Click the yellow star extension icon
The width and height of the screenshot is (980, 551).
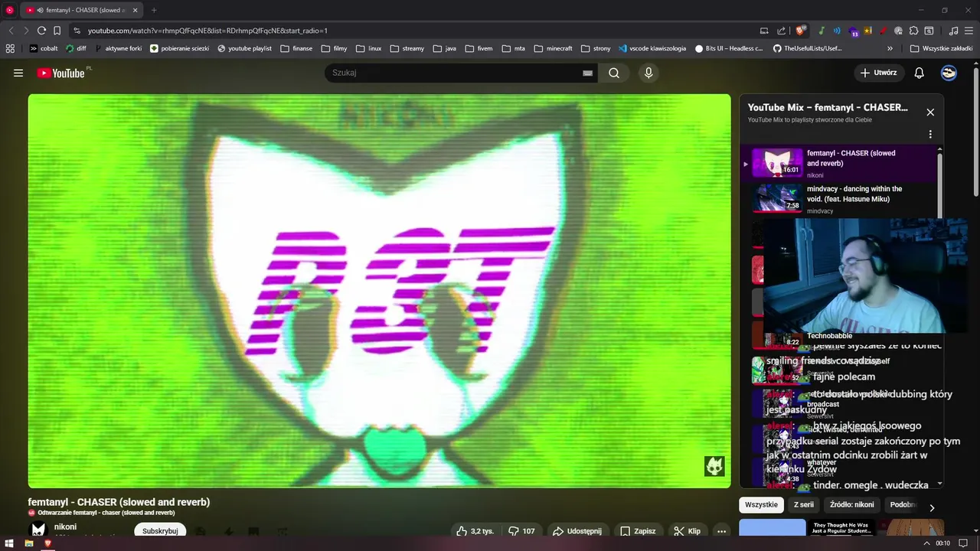[868, 31]
